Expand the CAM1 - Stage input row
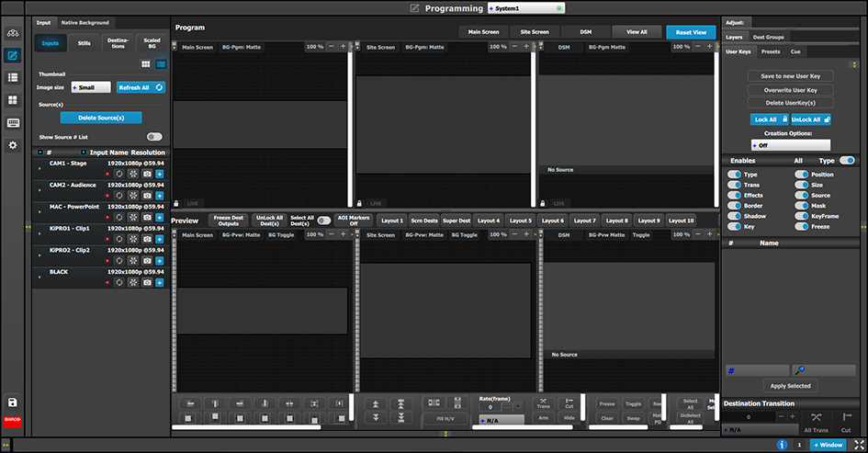The image size is (868, 453). click(39, 168)
